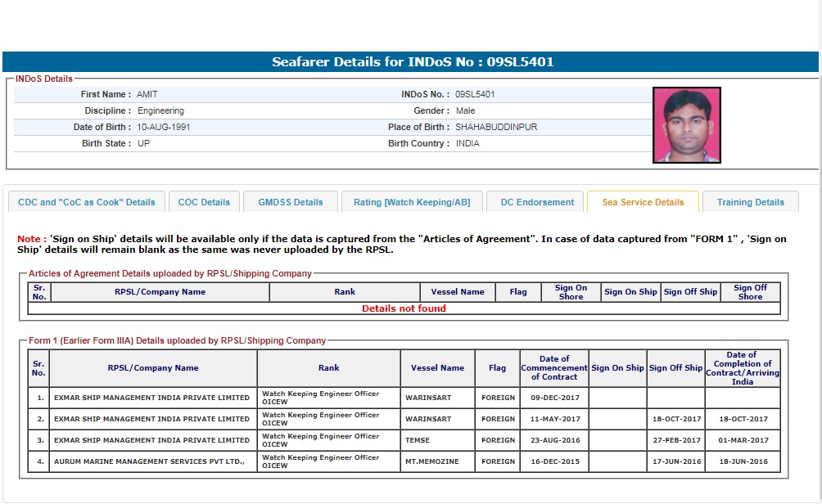This screenshot has height=504, width=822.
Task: Open the DC Endorsement tab
Action: (x=535, y=202)
